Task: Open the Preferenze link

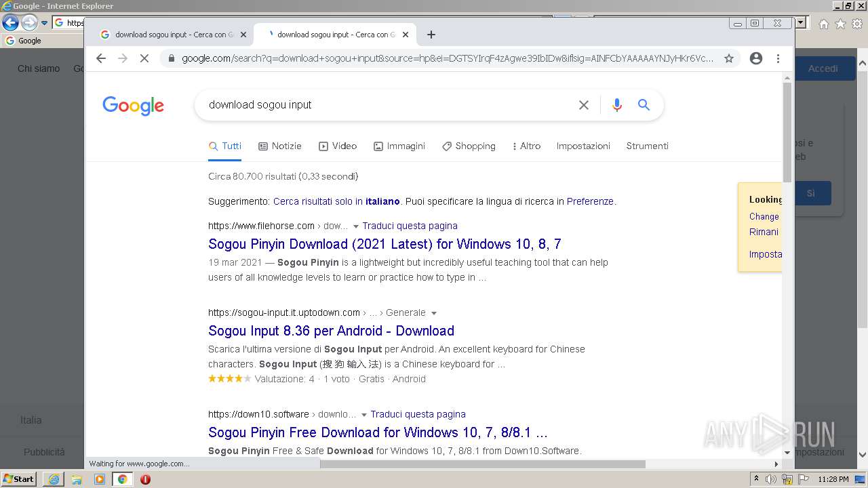Action: point(590,201)
